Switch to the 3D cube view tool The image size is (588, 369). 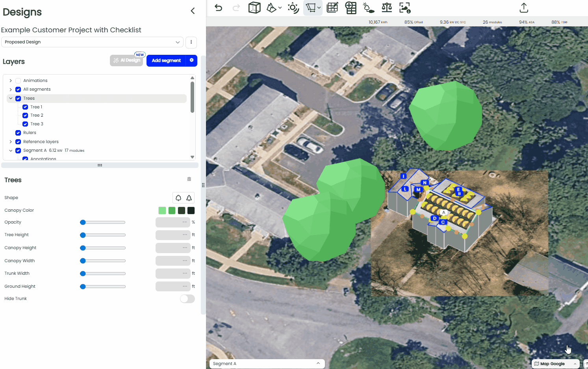click(x=254, y=7)
